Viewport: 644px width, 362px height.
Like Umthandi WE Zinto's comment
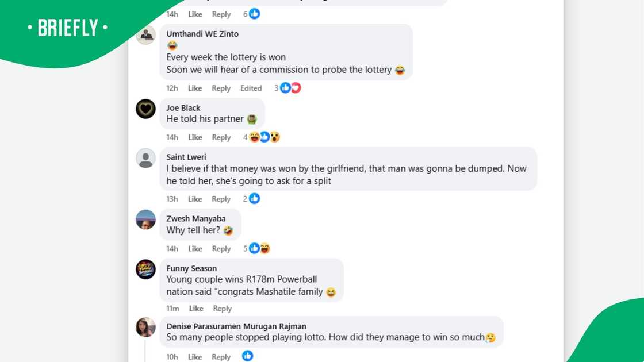click(195, 88)
